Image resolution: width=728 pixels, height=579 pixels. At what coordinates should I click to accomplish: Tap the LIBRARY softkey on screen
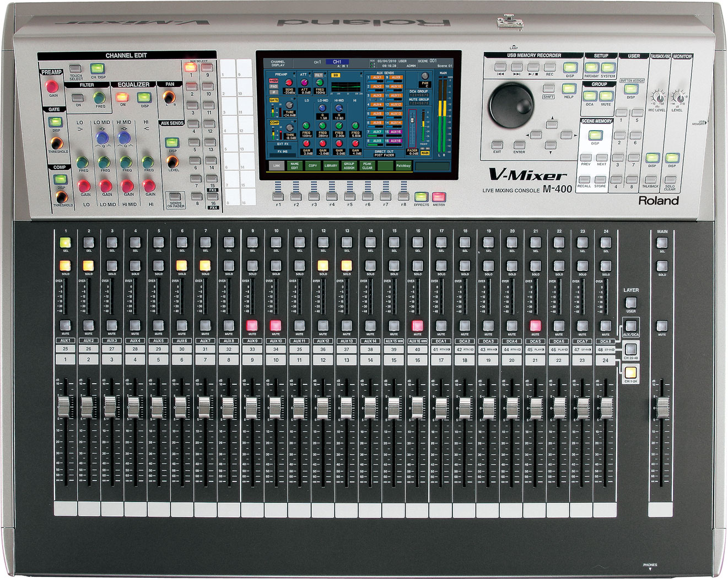click(x=331, y=165)
